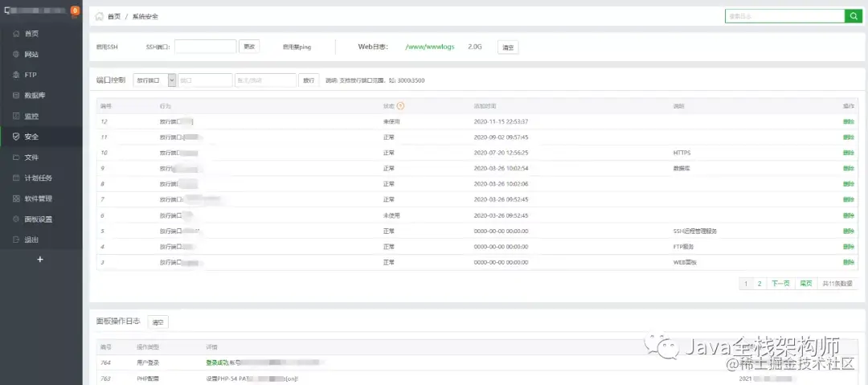Click 清空 beside 面板操作日志
868x385 pixels.
click(158, 322)
